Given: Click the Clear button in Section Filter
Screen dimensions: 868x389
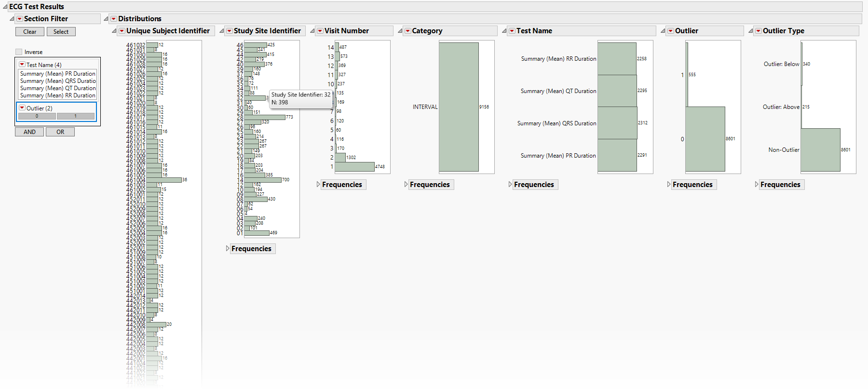Looking at the screenshot, I should 30,32.
